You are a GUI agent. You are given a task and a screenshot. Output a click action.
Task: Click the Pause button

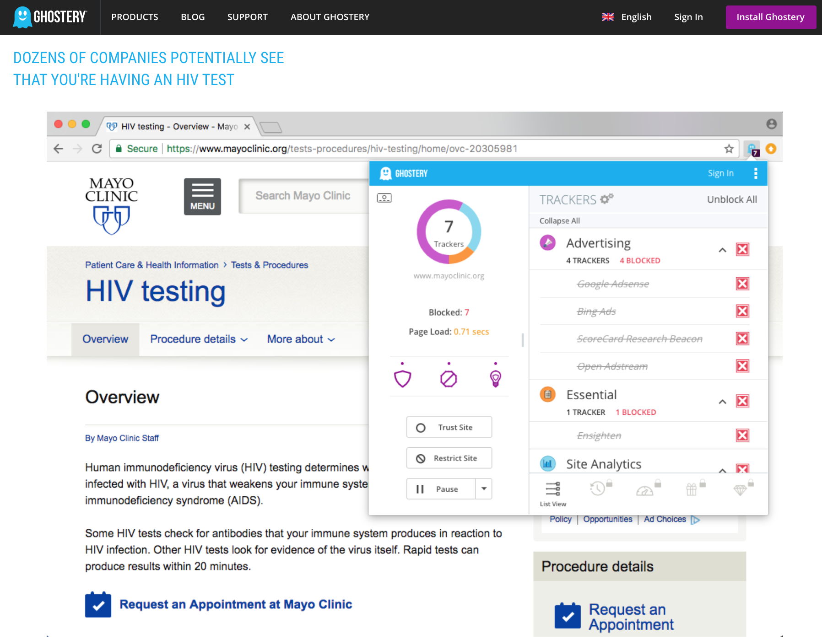point(441,489)
